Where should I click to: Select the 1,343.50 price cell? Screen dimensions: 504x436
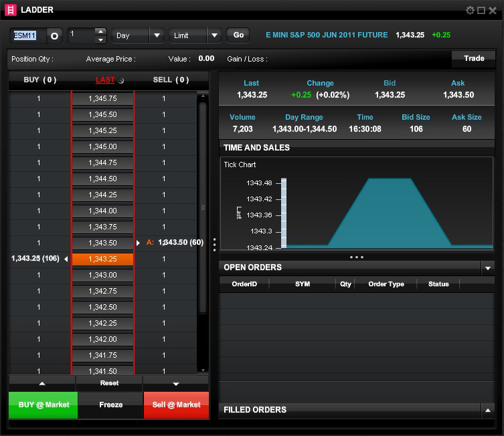103,243
